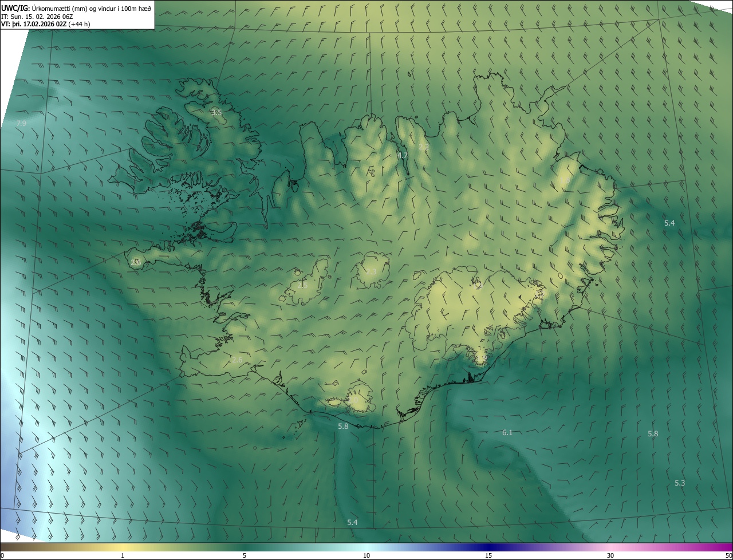
Task: Click the "0" tick label on the colour scale
Action: [x=2, y=556]
